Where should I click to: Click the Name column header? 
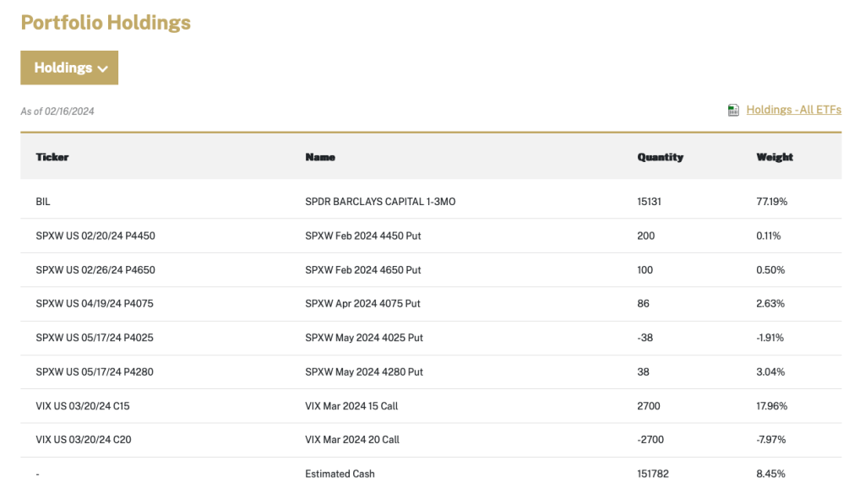click(320, 157)
